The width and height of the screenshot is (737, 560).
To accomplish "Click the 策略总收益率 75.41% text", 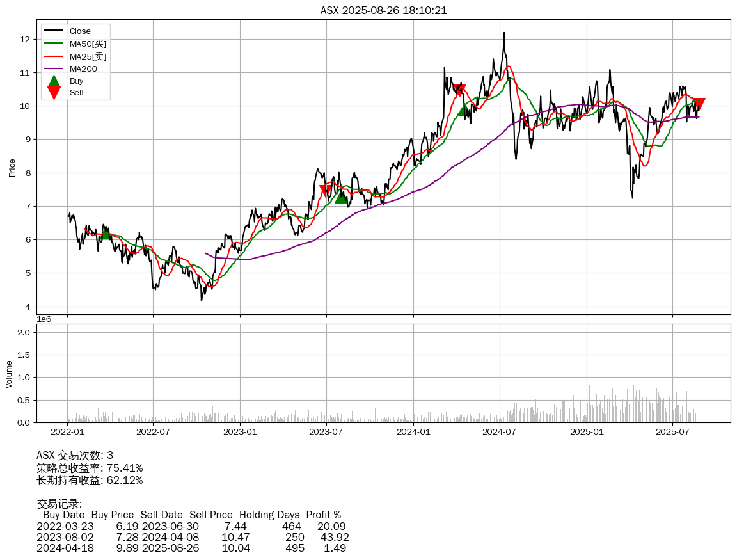I will (90, 468).
